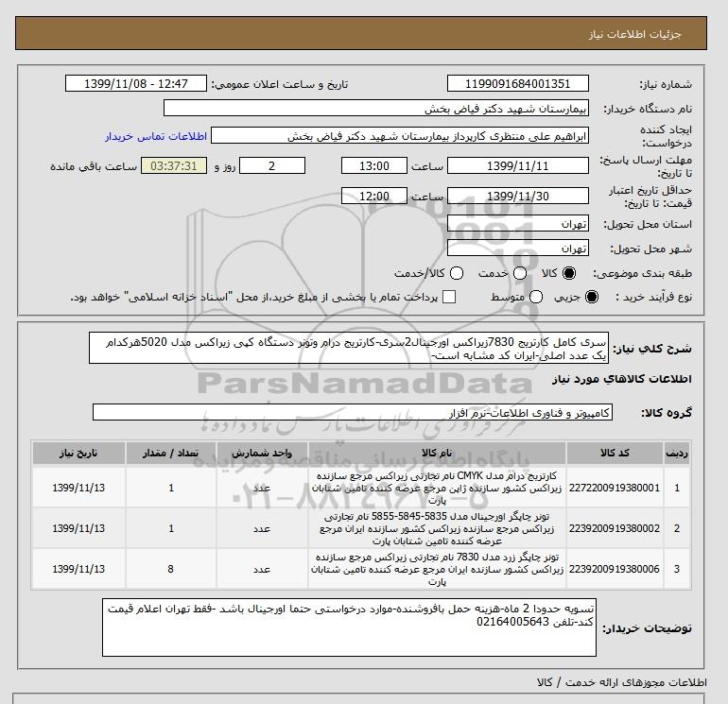Choose متوسط purchase process radio
Image resolution: width=728 pixels, height=704 pixels.
[x=536, y=297]
